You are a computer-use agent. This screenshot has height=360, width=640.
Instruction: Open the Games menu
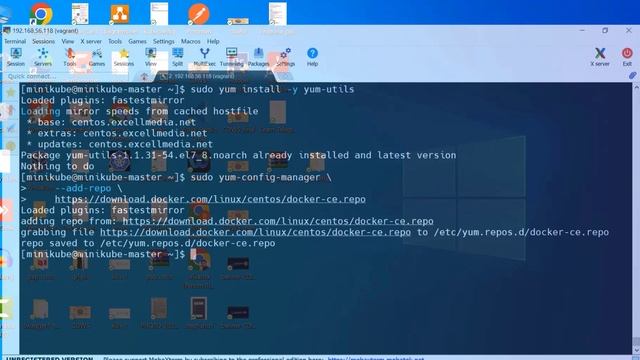coord(137,41)
